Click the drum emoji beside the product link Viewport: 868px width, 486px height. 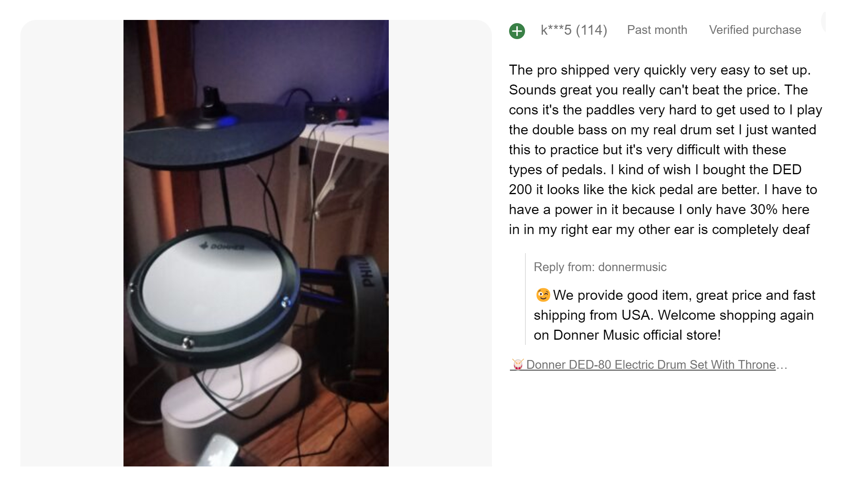tap(517, 364)
